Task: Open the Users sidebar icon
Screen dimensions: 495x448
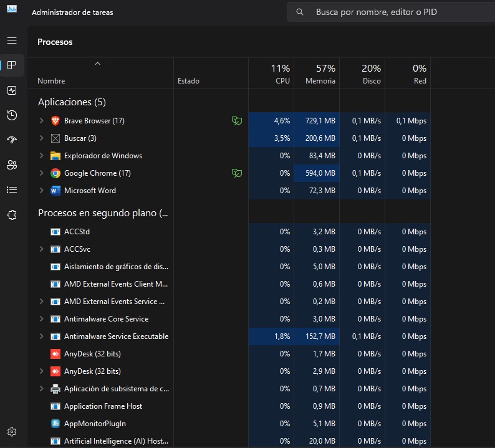Action: coord(12,164)
